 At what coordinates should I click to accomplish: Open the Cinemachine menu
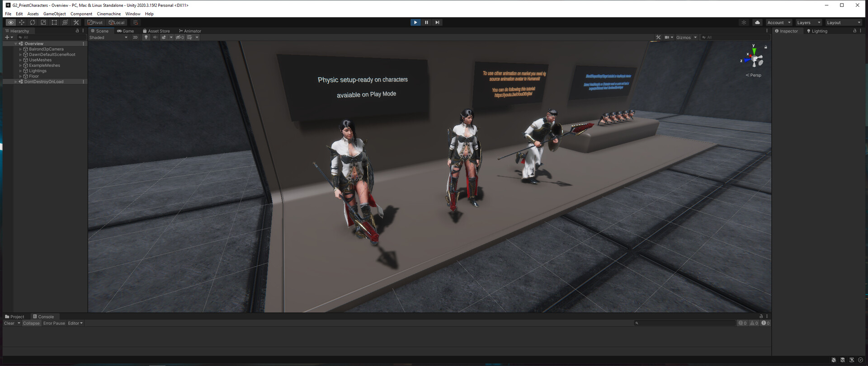[x=108, y=14]
